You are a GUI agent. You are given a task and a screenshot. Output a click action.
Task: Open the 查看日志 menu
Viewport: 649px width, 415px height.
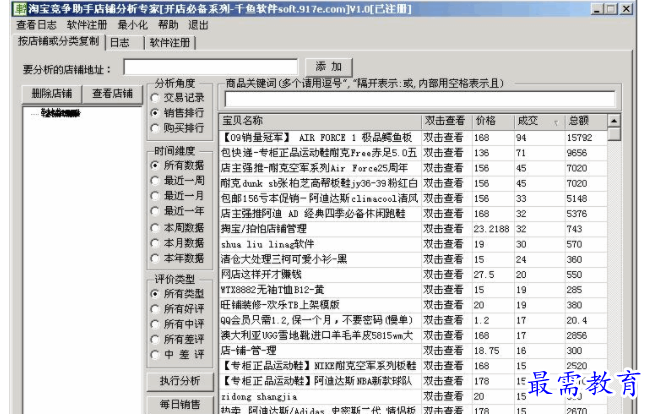[x=36, y=25]
